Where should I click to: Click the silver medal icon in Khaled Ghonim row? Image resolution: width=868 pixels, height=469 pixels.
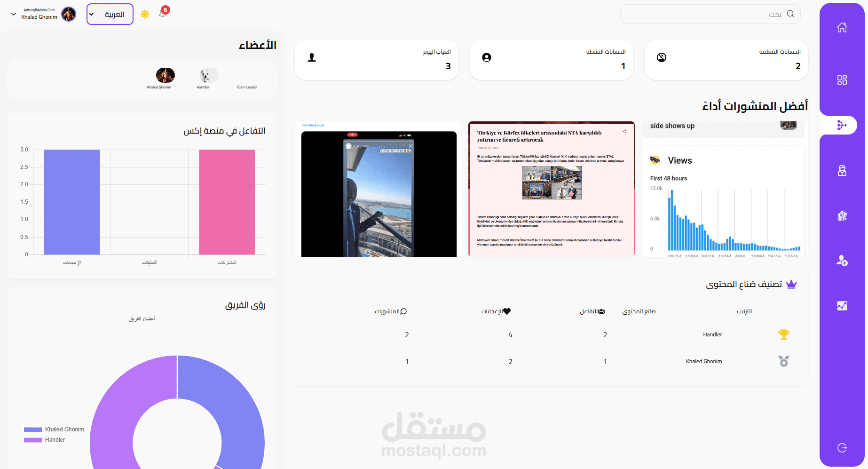tap(784, 361)
